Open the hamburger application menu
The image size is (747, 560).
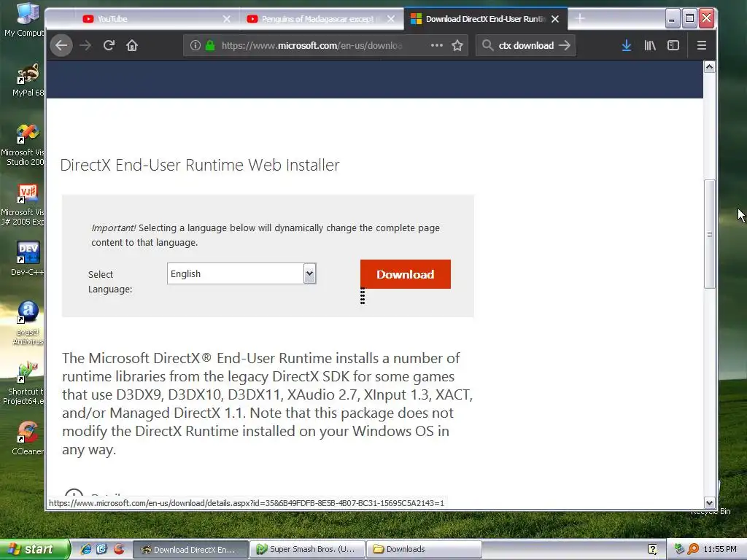point(701,45)
